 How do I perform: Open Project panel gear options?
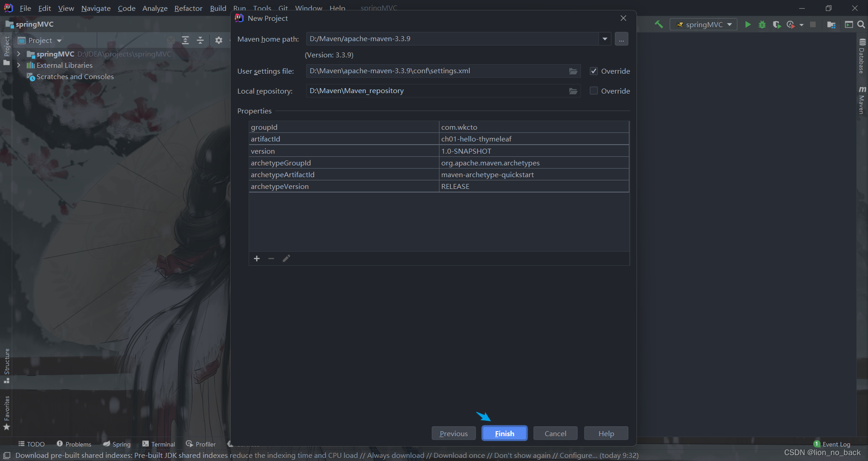(x=219, y=40)
